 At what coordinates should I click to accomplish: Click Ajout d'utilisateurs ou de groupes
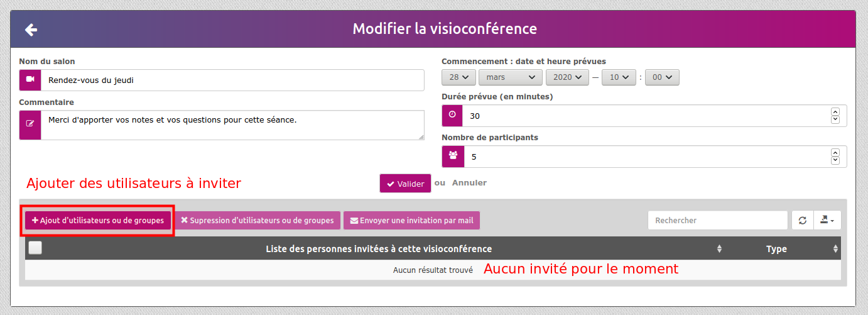98,221
